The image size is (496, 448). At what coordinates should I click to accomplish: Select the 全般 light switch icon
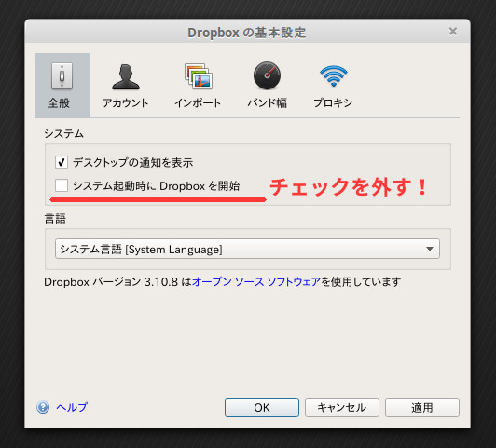62,76
